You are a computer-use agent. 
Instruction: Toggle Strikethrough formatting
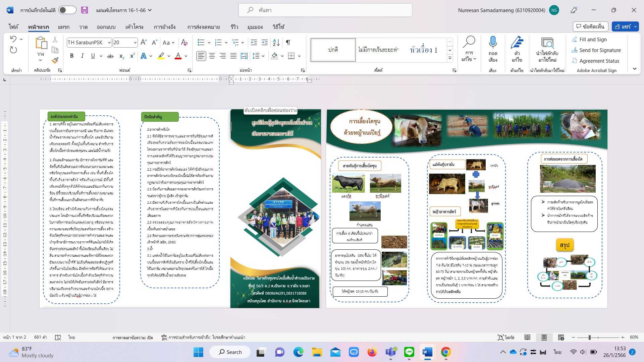click(110, 56)
